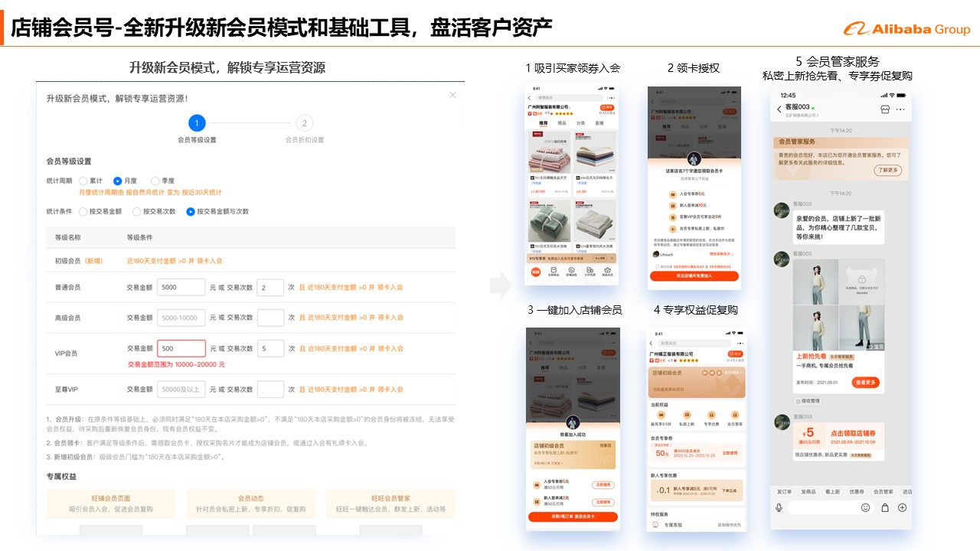
Task: Click the microphone icon in chat input bar
Action: point(779,507)
